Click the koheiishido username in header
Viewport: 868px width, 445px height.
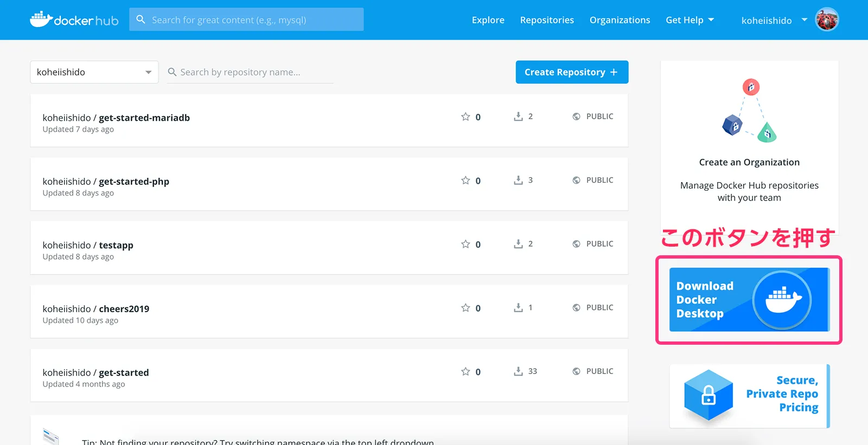tap(767, 21)
